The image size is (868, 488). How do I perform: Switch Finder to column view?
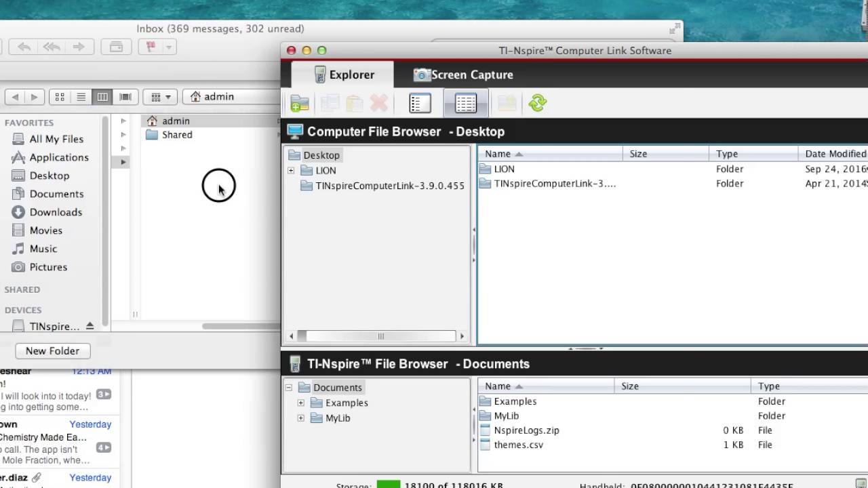tap(102, 97)
